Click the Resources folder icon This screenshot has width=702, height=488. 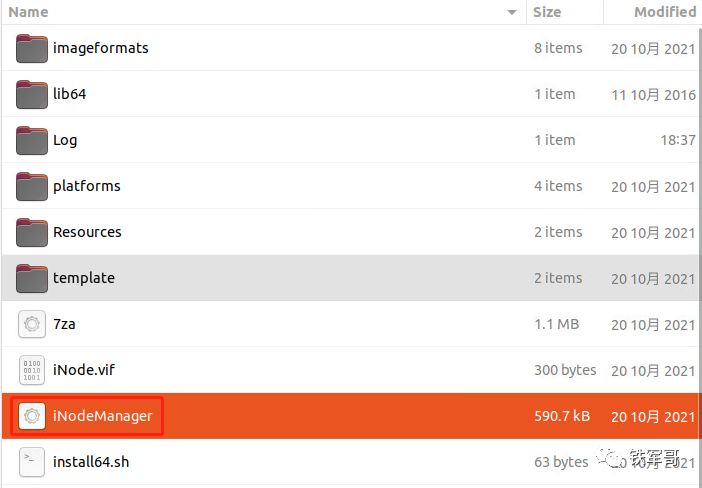point(32,232)
